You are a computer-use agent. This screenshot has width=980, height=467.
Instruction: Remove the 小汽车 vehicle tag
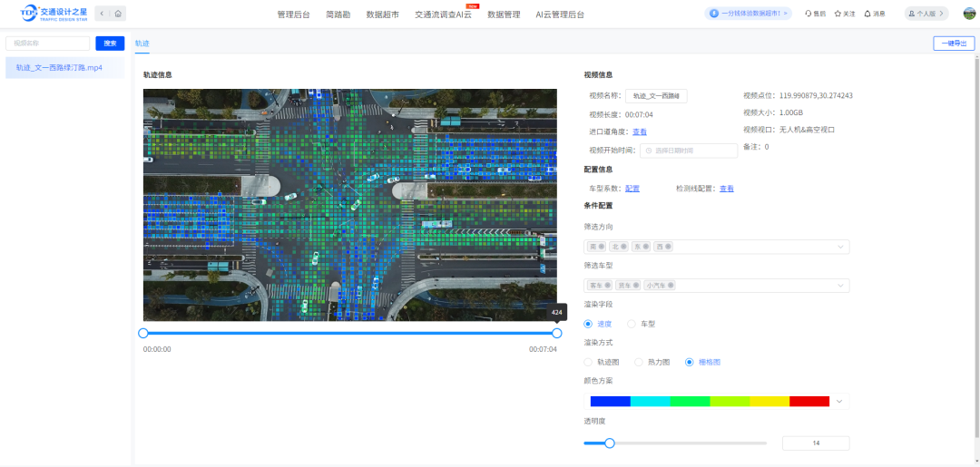[671, 286]
